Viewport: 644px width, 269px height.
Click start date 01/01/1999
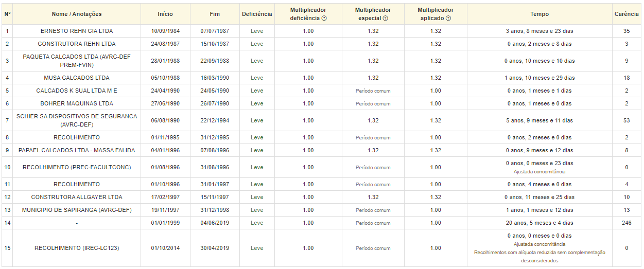coord(165,223)
